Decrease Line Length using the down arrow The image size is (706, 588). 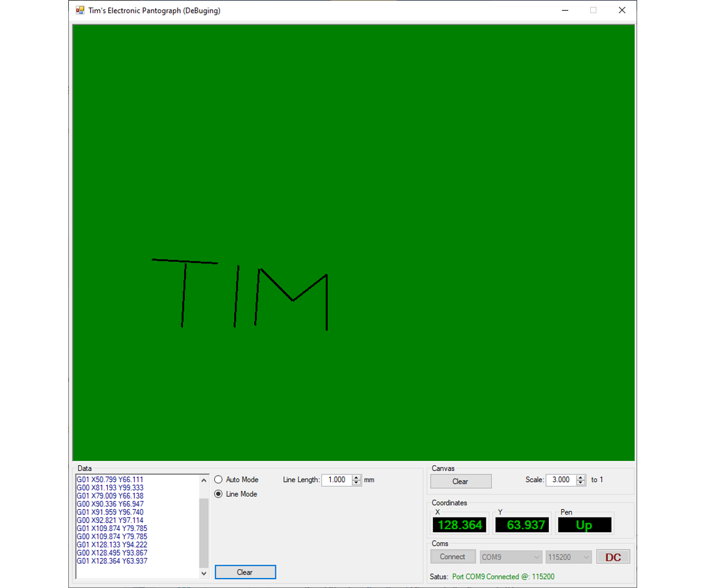(x=356, y=483)
